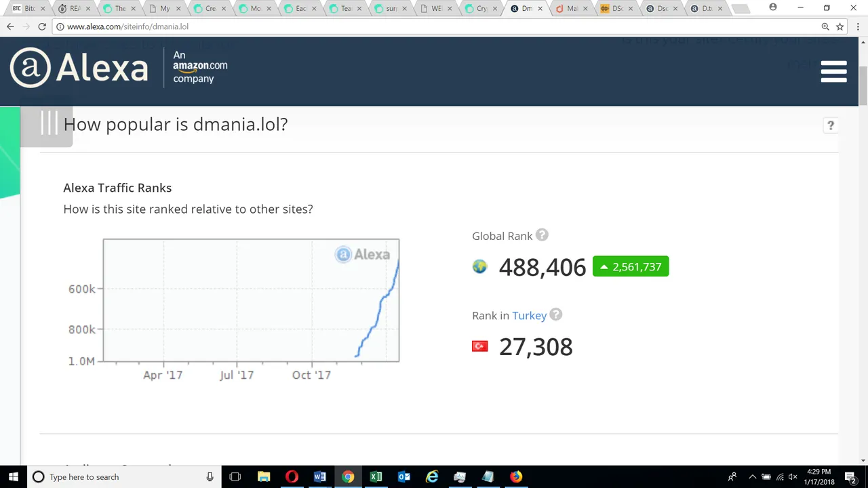Screen dimensions: 868x488
Task: Open the Windows Start menu
Action: tap(14, 476)
